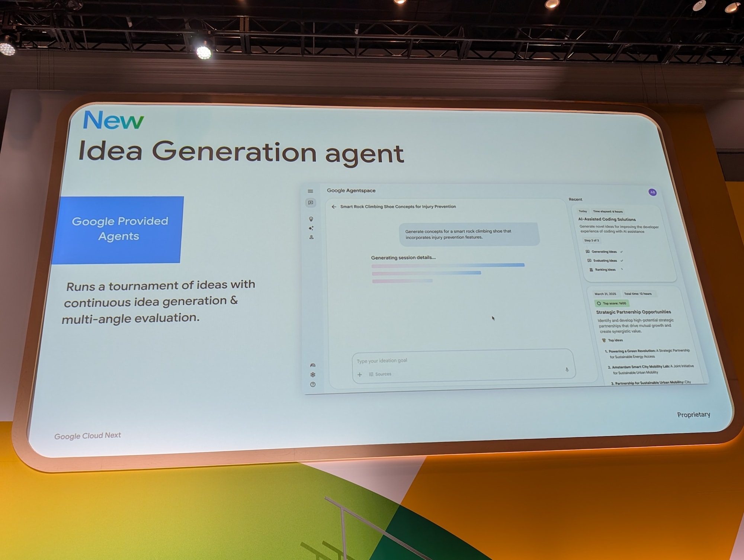Click the 'Top ideas' label
744x560 pixels.
pyautogui.click(x=615, y=340)
